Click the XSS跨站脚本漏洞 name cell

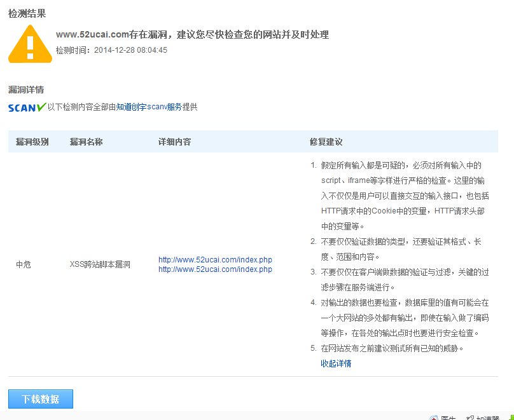pos(100,264)
